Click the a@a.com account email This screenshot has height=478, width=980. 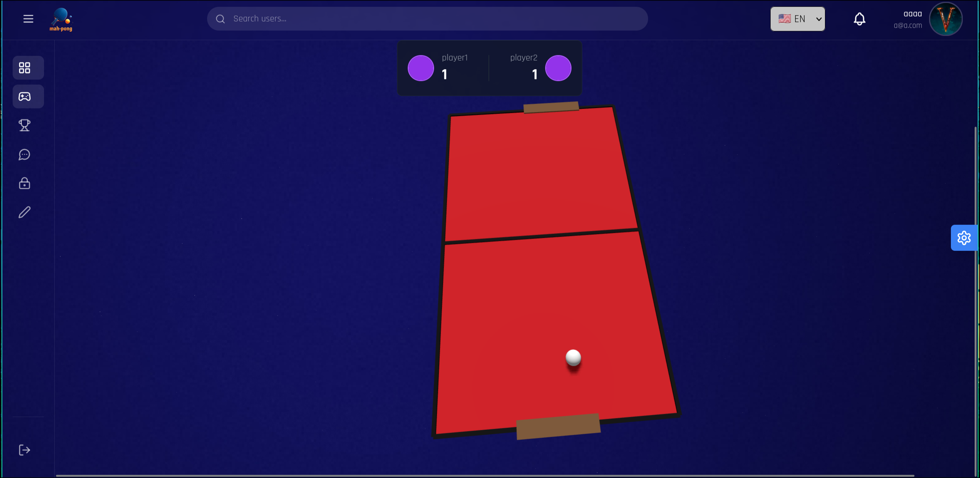908,26
